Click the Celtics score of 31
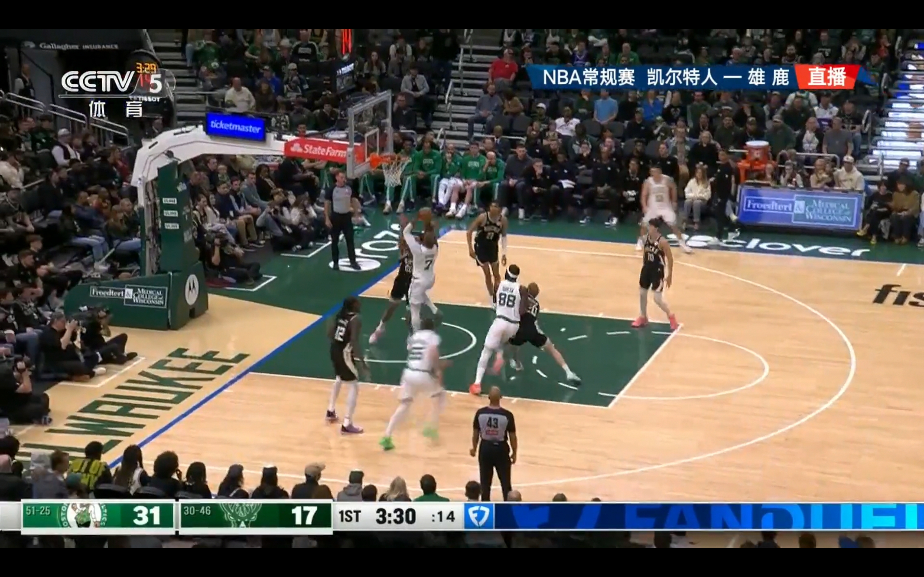The image size is (924, 577). click(x=147, y=516)
